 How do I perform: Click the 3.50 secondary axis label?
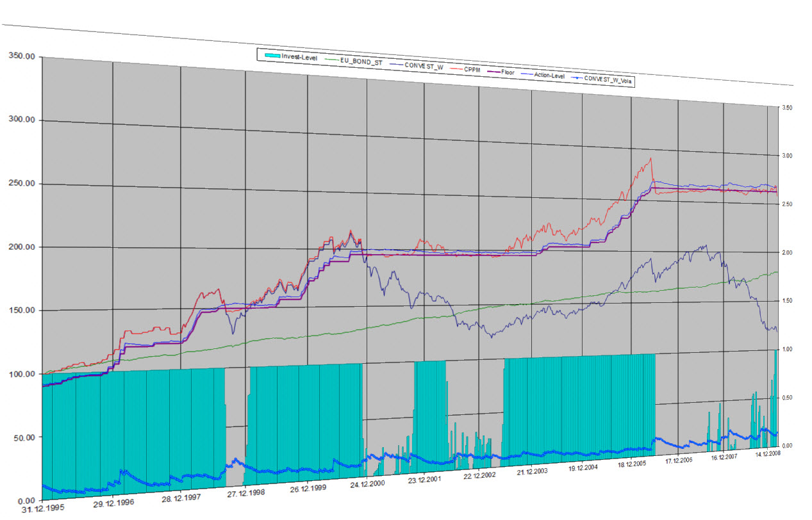[x=786, y=108]
